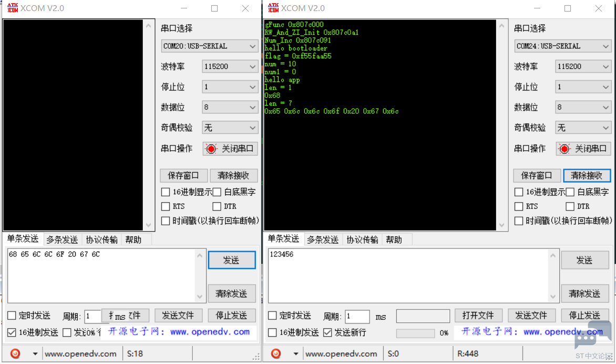Toggle 白底黑字 checkbox in left window
Viewport: 616px width, 364px height.
(x=217, y=192)
